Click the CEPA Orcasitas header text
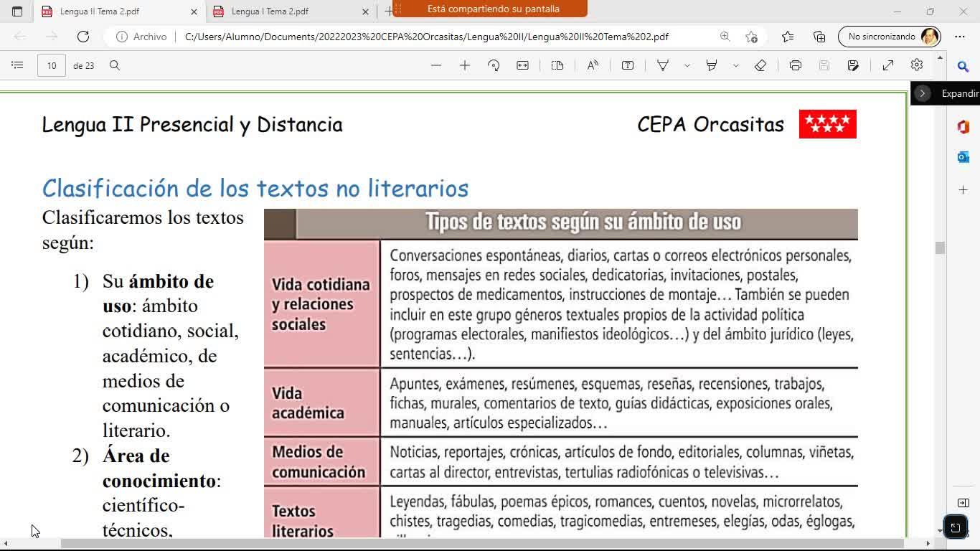This screenshot has width=980, height=551. click(x=710, y=124)
